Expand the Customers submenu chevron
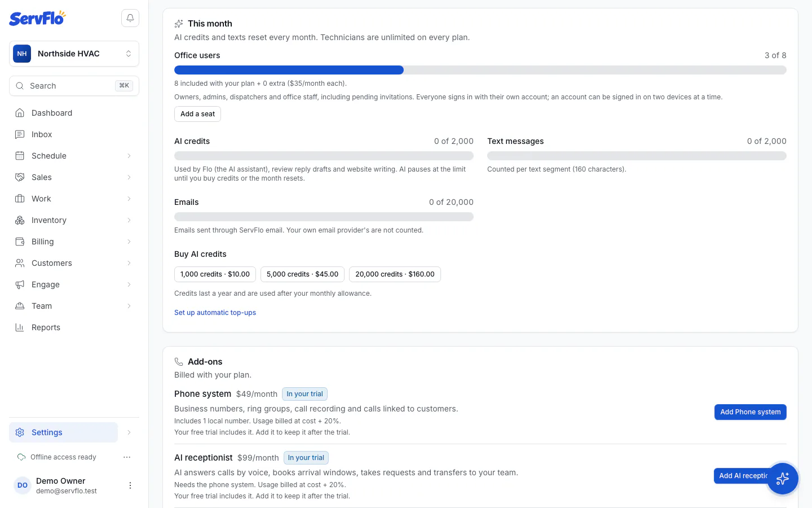812x508 pixels. click(x=129, y=263)
